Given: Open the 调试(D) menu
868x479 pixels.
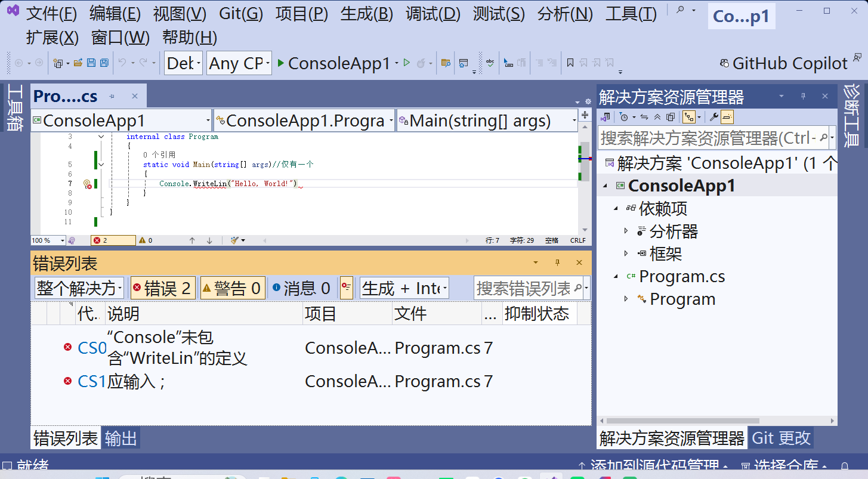Looking at the screenshot, I should [433, 13].
